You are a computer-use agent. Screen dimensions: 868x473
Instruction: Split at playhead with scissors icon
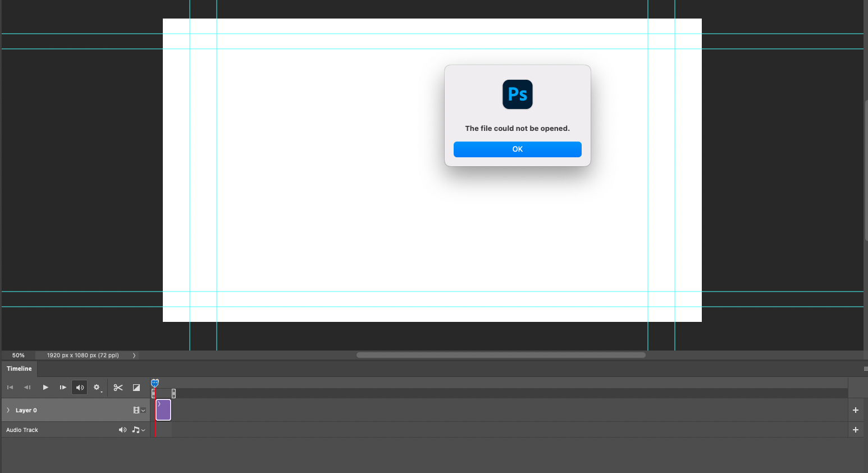pyautogui.click(x=118, y=388)
